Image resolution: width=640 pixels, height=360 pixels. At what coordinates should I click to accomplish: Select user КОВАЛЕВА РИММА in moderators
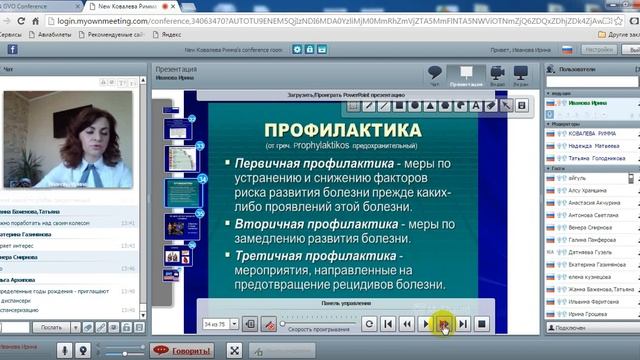point(592,133)
